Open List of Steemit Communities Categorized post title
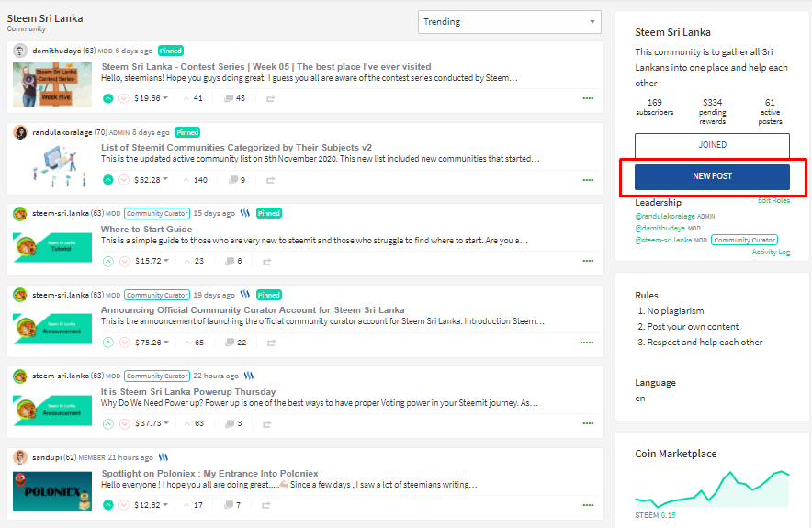Image resolution: width=812 pixels, height=528 pixels. click(x=236, y=148)
